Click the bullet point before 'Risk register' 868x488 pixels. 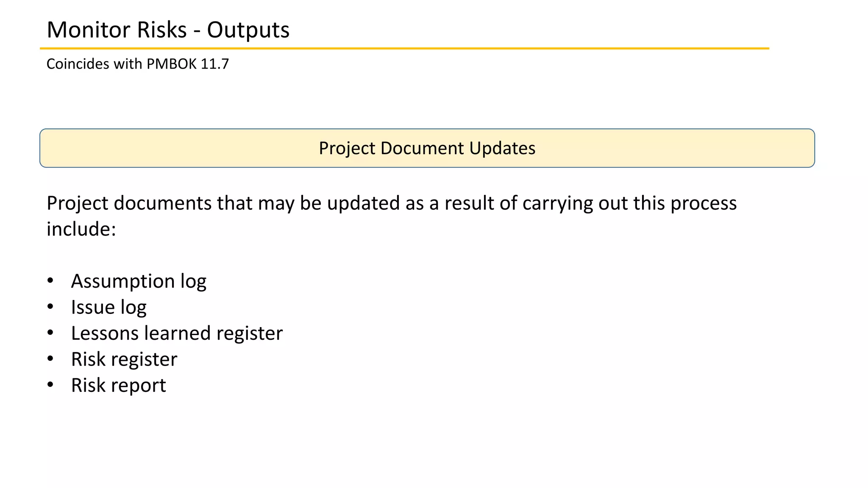coord(50,359)
